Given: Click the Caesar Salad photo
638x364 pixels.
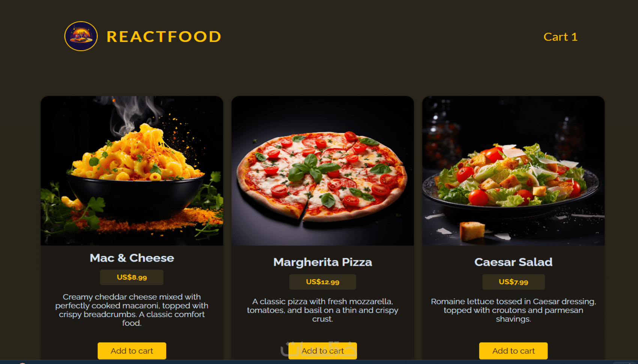Looking at the screenshot, I should coord(513,171).
